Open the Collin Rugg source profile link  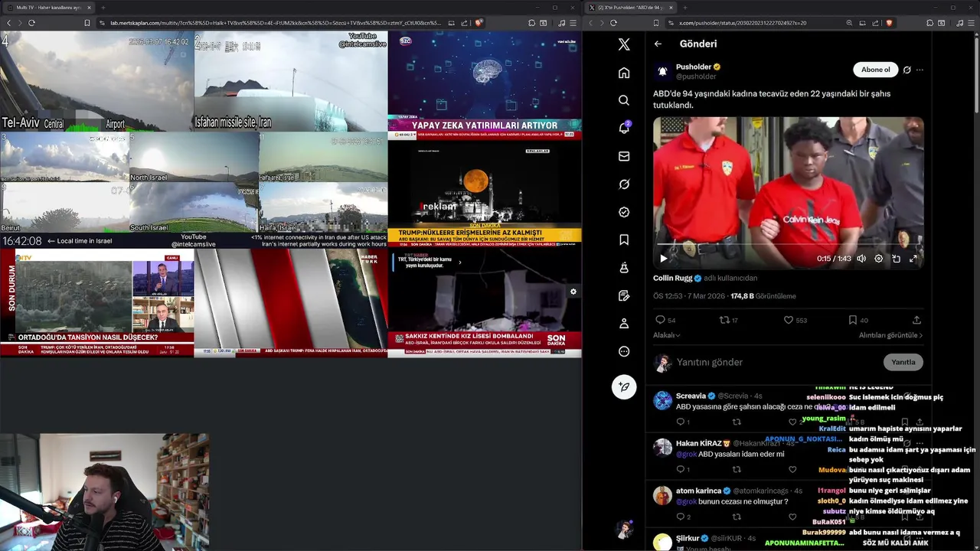point(672,278)
